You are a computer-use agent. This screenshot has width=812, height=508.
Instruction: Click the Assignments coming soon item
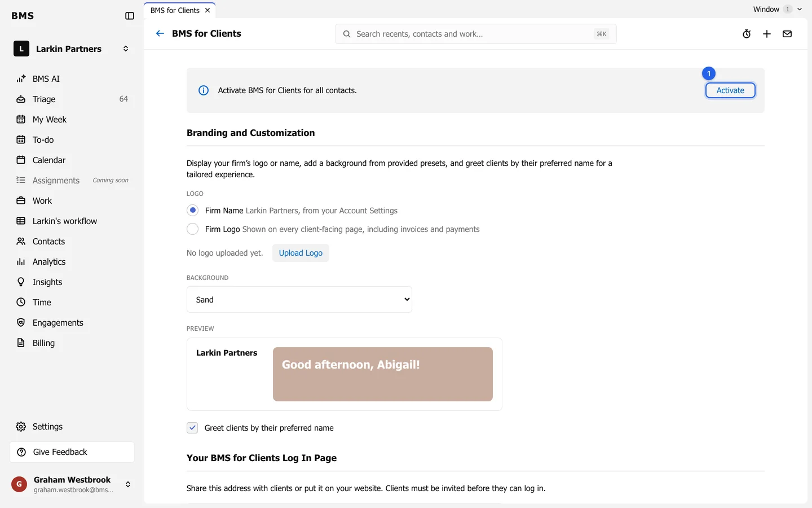pos(72,181)
